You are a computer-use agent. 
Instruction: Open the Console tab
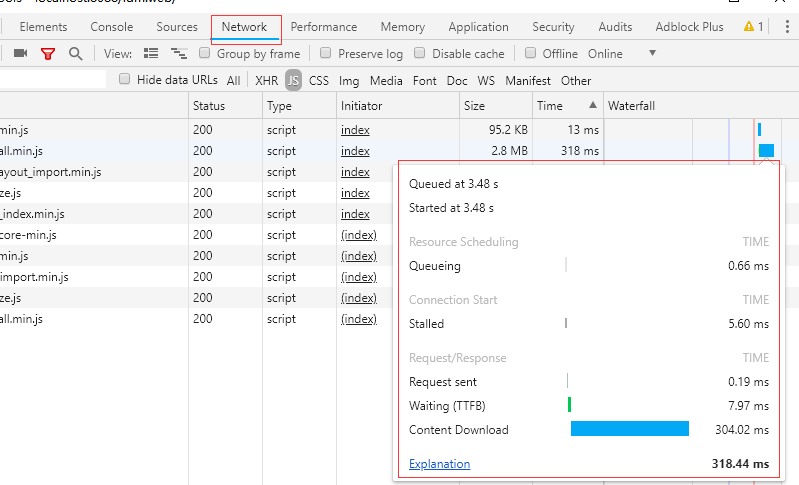112,26
